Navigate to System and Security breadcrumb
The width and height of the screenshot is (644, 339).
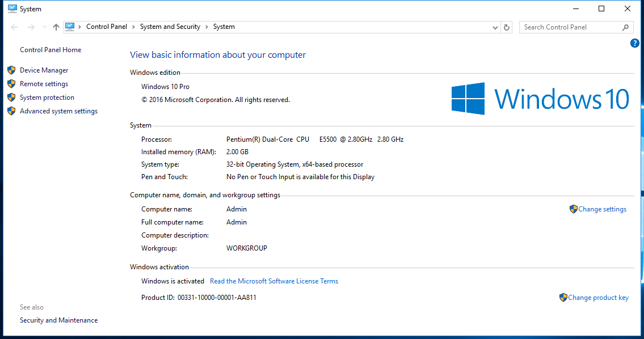(170, 26)
